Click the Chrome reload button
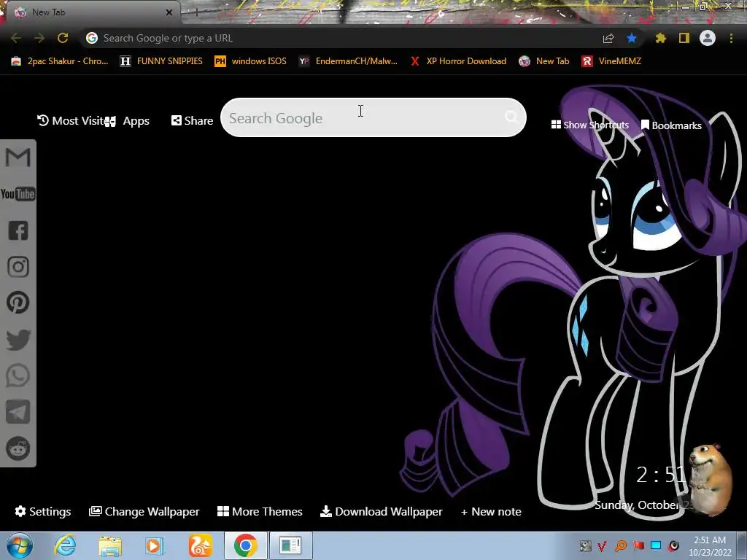This screenshot has width=747, height=560. click(x=63, y=38)
